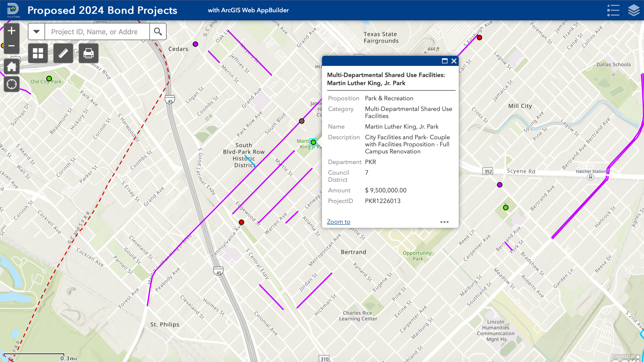Click the zoom in plus button
This screenshot has height=362, width=644.
11,31
